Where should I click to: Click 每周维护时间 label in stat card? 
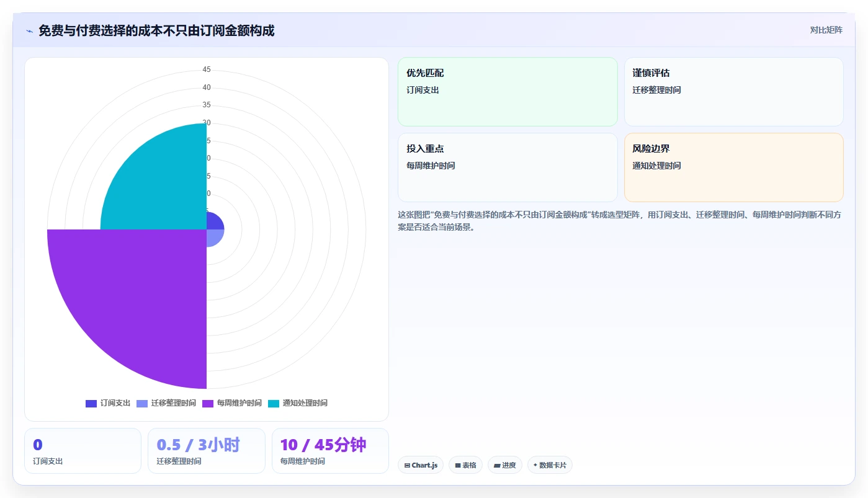coord(303,461)
